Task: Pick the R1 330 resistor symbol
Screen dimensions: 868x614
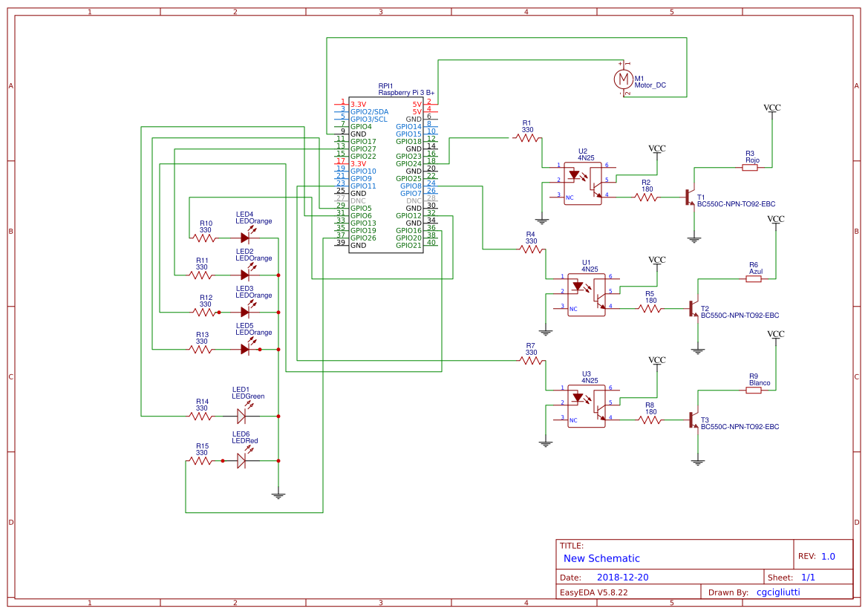Action: coord(526,137)
